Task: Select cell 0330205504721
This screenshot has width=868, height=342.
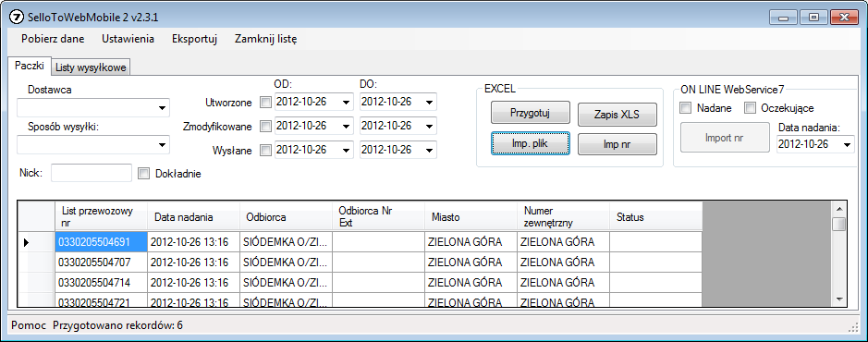Action: coord(102,299)
